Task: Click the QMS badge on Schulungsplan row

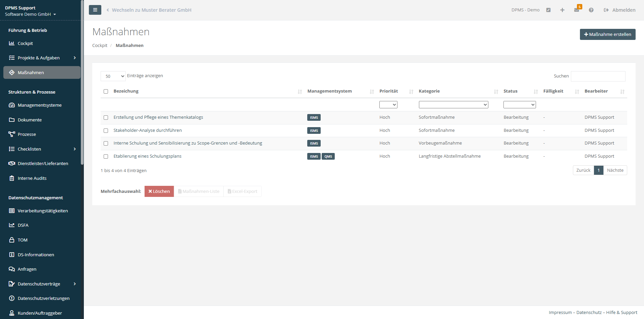Action: coord(328,156)
